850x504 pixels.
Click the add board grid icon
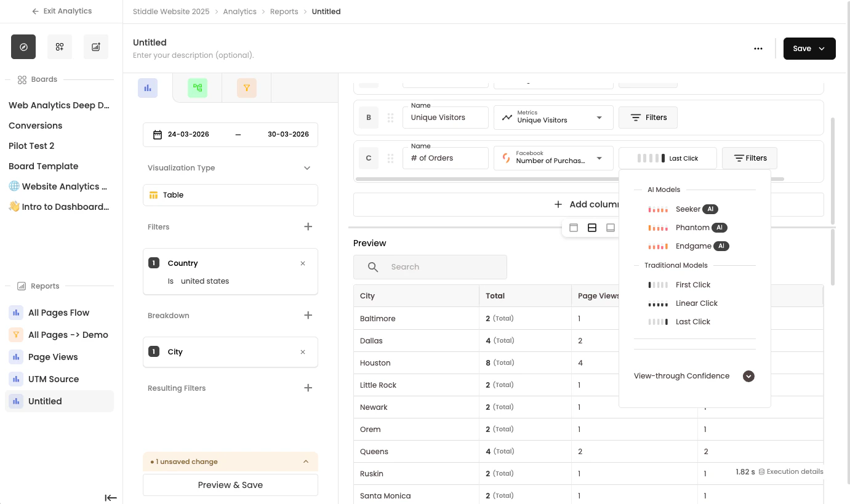click(60, 47)
